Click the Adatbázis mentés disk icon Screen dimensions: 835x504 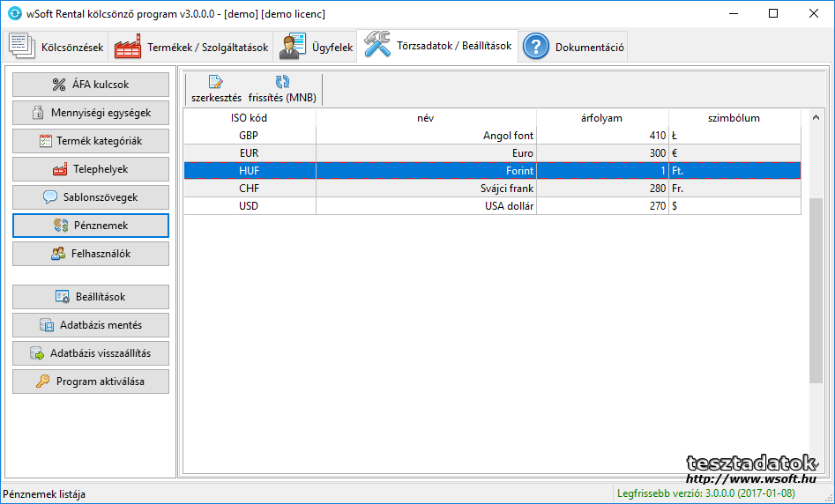pos(47,325)
